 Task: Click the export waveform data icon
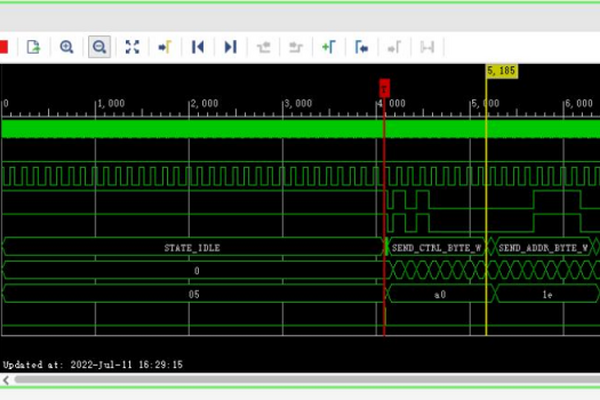(x=33, y=46)
